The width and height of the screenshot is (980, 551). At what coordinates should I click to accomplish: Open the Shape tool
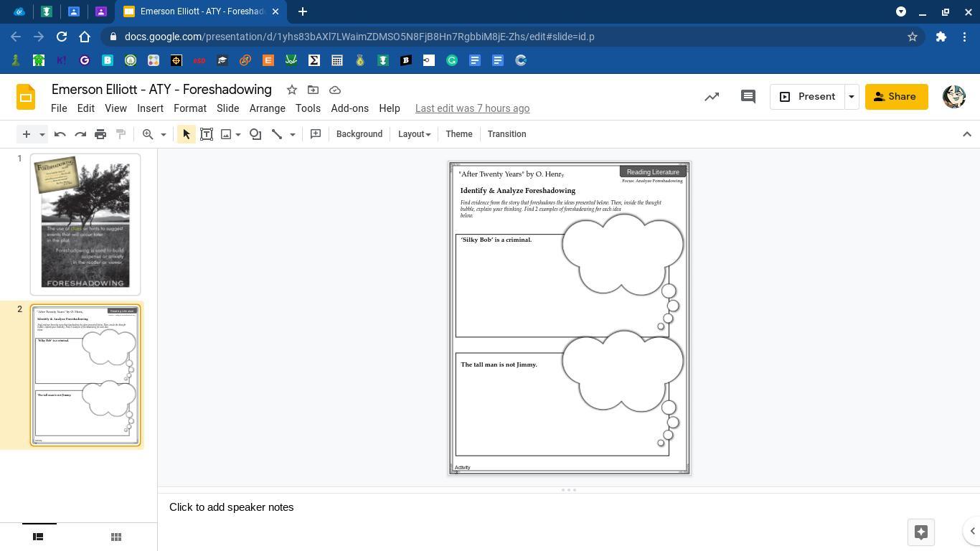click(x=255, y=134)
